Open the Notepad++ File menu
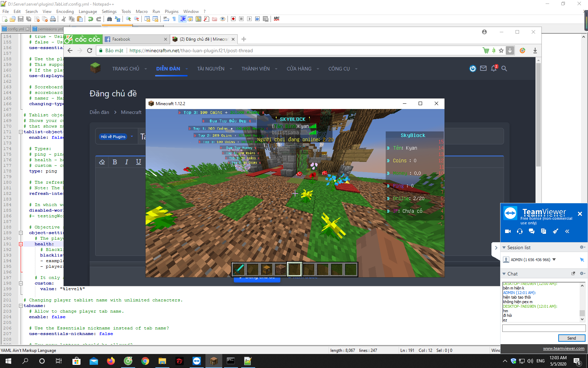 click(6, 12)
